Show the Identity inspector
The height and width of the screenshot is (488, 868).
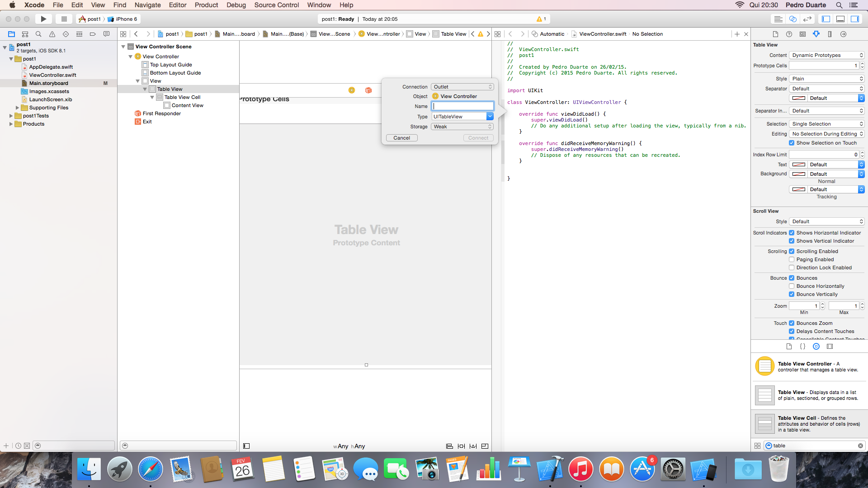(802, 34)
